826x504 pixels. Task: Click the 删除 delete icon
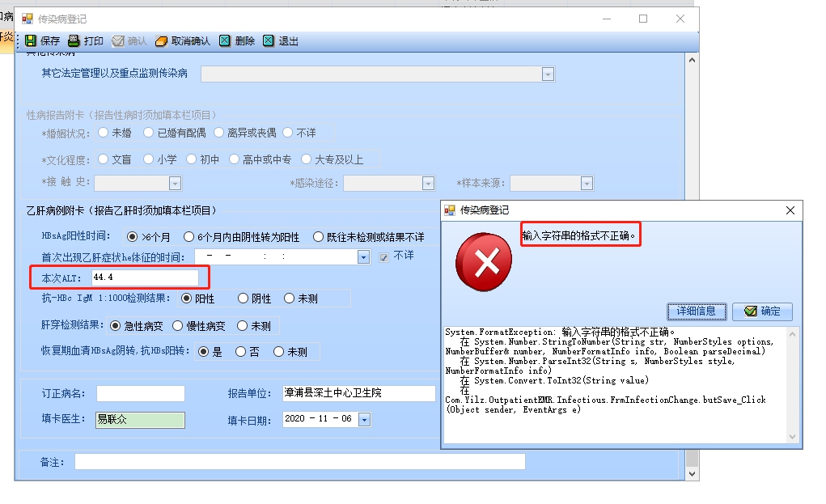[x=225, y=40]
